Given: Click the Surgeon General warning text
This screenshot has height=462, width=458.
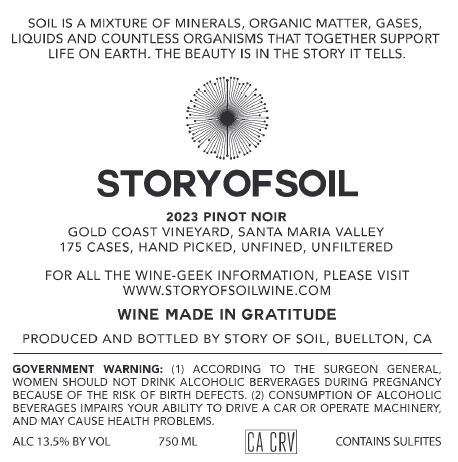Looking at the screenshot, I should [x=227, y=395].
